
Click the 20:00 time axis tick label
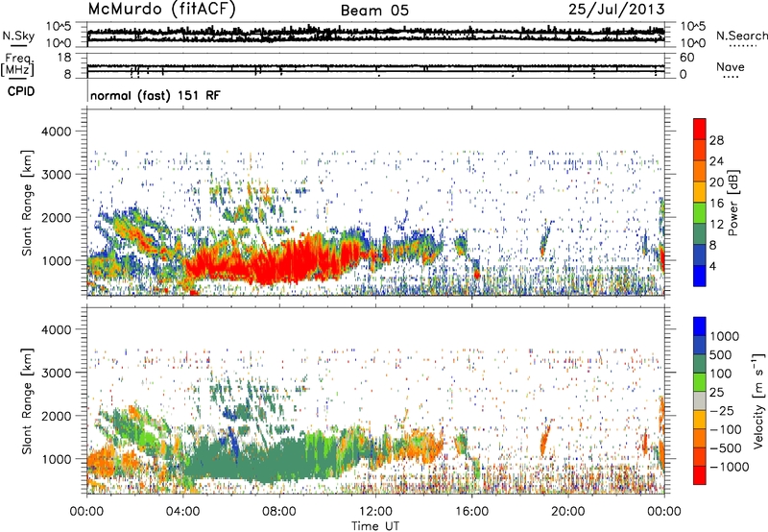[567, 512]
